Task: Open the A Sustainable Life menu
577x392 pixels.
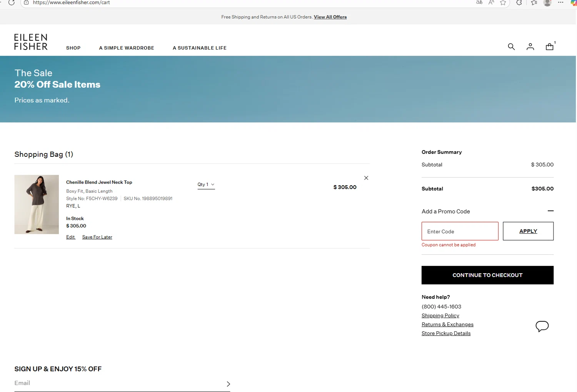Action: coord(200,48)
